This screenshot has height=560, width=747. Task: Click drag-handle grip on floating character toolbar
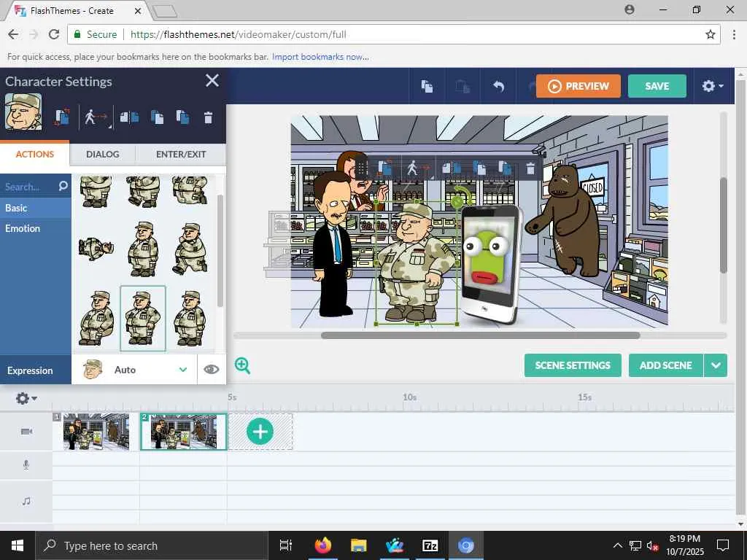360,168
